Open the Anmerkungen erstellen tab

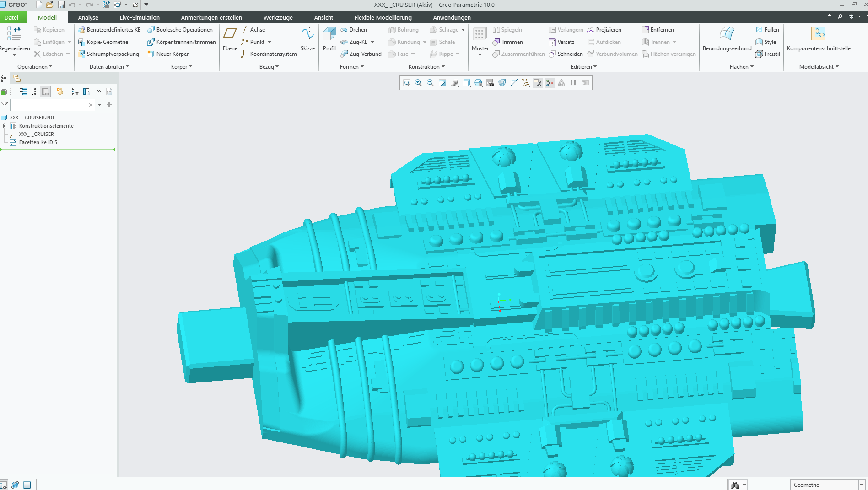point(211,17)
